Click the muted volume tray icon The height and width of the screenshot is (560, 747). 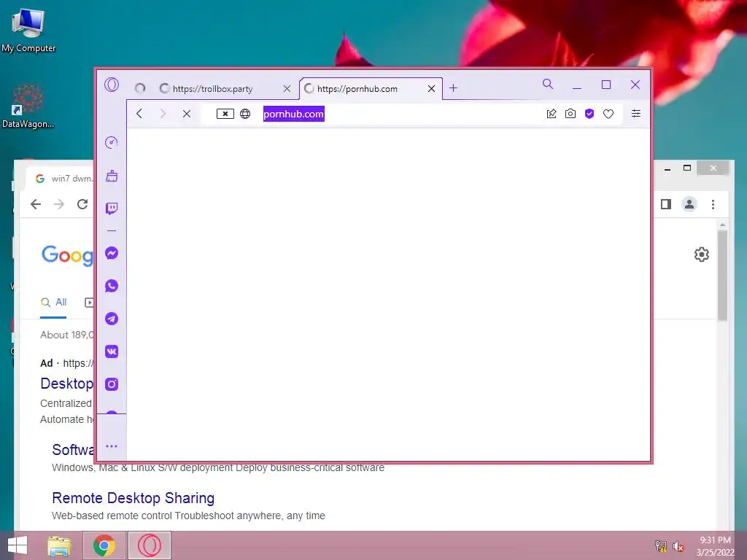click(x=678, y=546)
